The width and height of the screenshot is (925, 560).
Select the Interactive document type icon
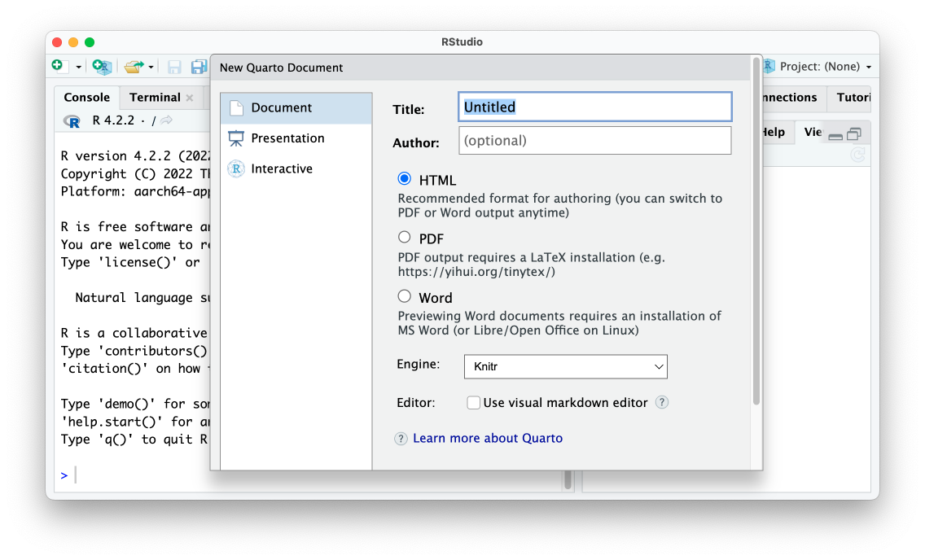coord(235,168)
